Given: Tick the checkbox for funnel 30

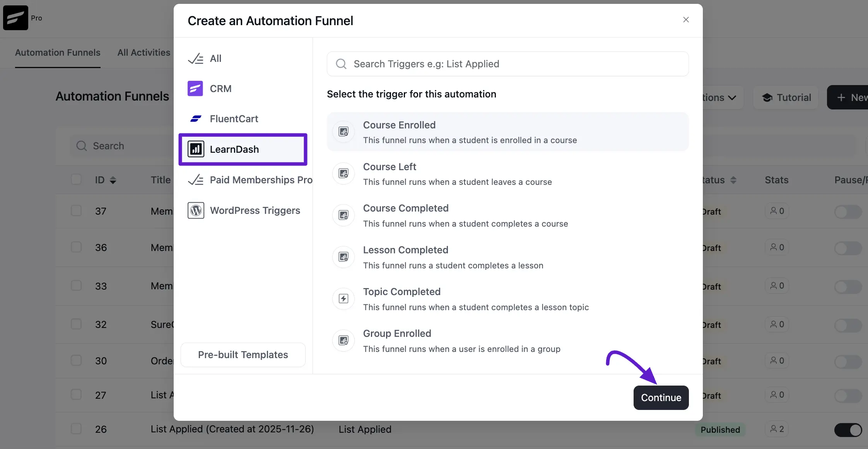Looking at the screenshot, I should (x=76, y=360).
